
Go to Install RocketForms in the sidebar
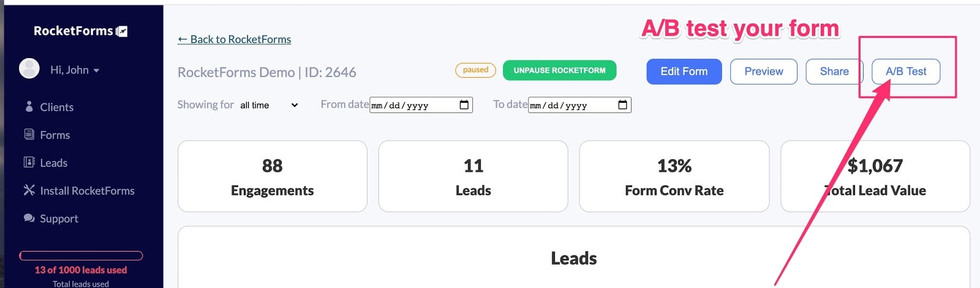click(87, 191)
